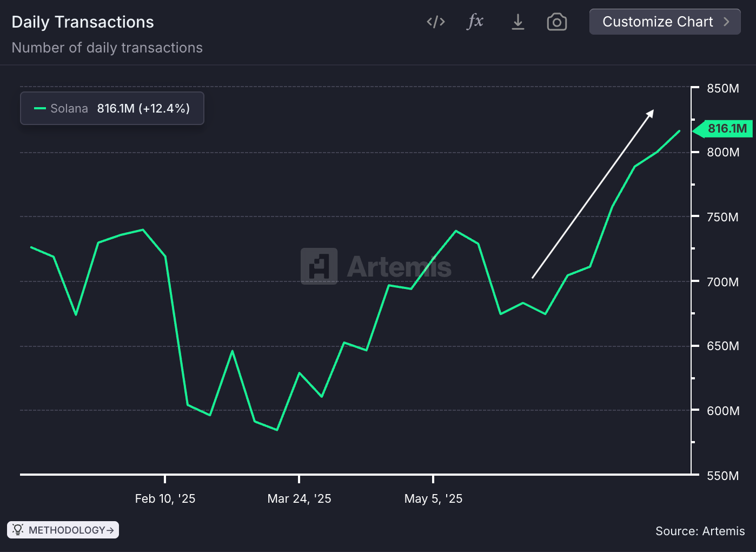Click the Number of daily transactions subtitle

pos(107,48)
